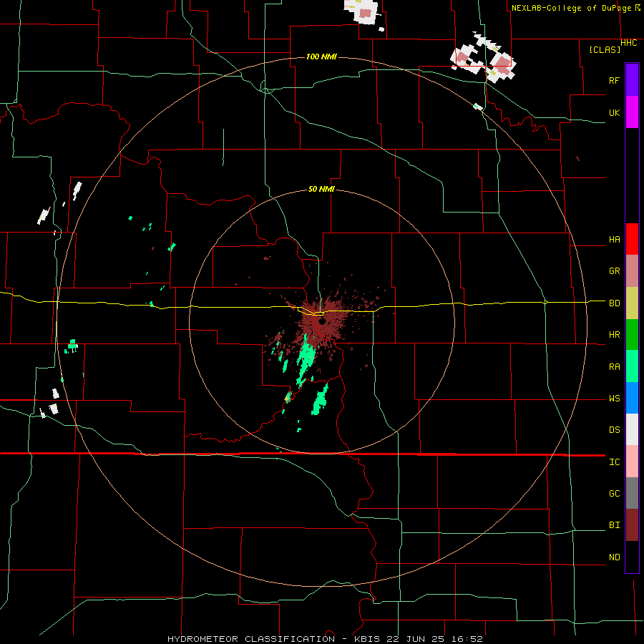Click the WS blue legend swatch

[632, 398]
